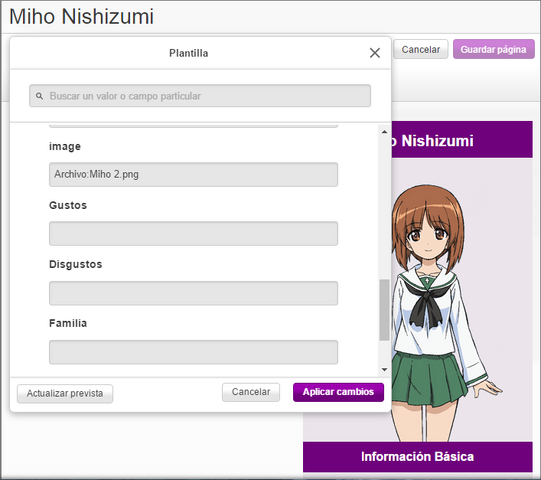Screen dimensions: 541x480
Task: Click the Información Básica header in the infobox
Action: point(417,457)
